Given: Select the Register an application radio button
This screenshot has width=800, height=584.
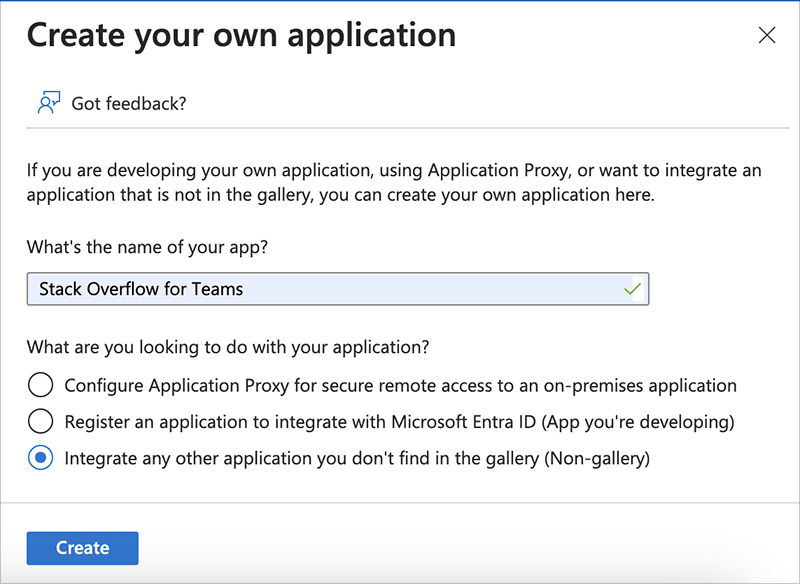Looking at the screenshot, I should [x=40, y=422].
